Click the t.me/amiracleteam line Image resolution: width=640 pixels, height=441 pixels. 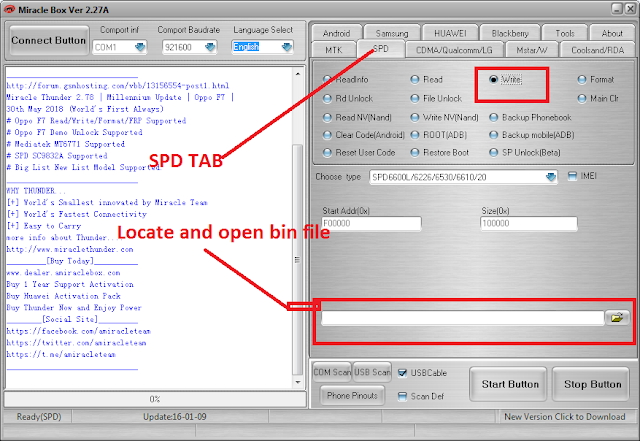[61, 354]
